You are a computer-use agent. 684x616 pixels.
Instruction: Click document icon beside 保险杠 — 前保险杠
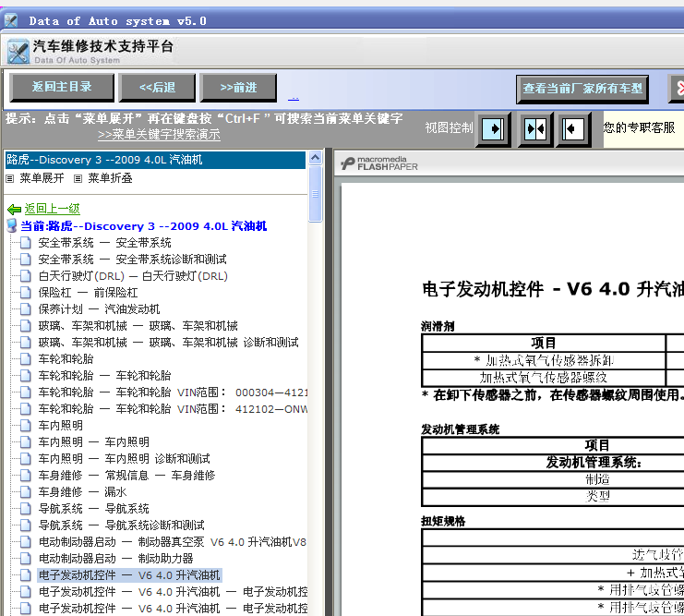(x=26, y=292)
